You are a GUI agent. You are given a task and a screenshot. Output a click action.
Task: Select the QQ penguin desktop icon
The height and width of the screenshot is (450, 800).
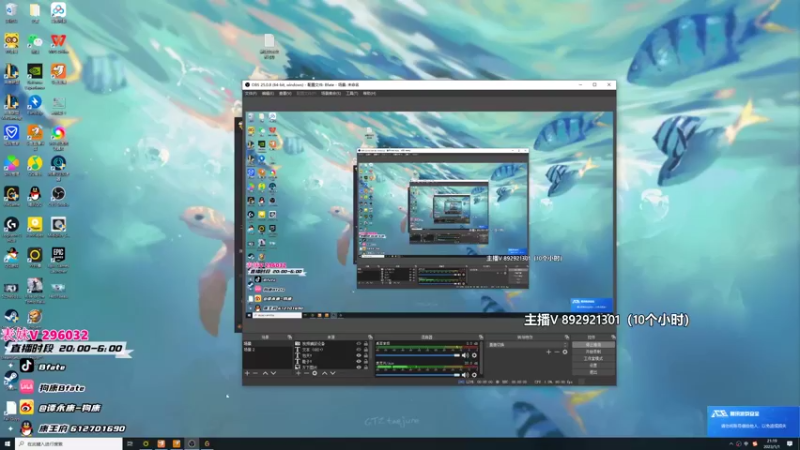tap(35, 196)
